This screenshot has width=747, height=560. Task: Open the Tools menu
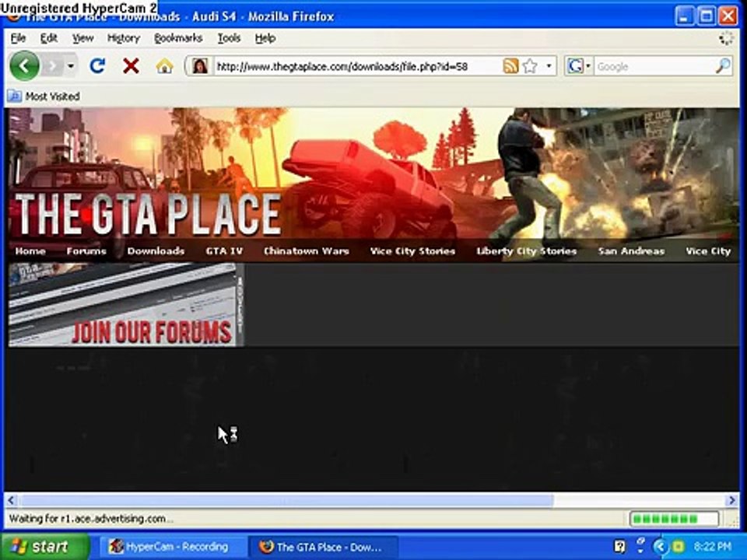(229, 38)
